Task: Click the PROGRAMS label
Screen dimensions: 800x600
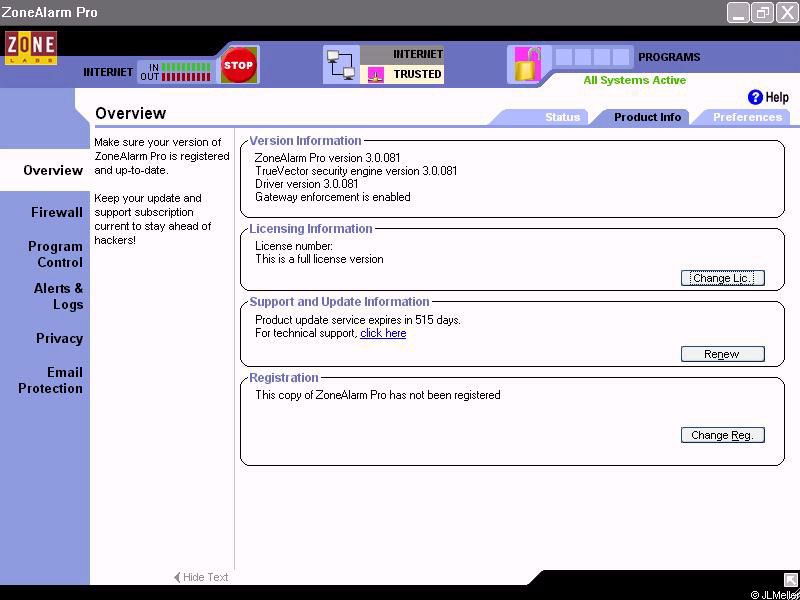Action: 669,57
